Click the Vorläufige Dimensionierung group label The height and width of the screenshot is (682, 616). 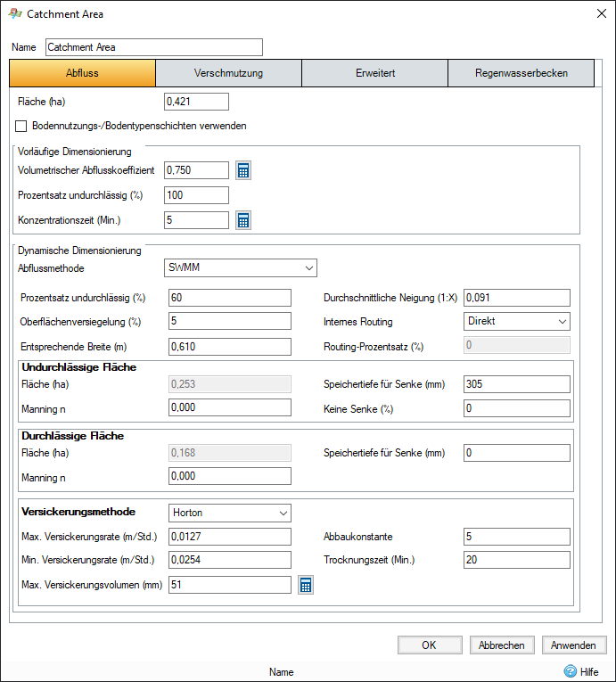pos(74,152)
